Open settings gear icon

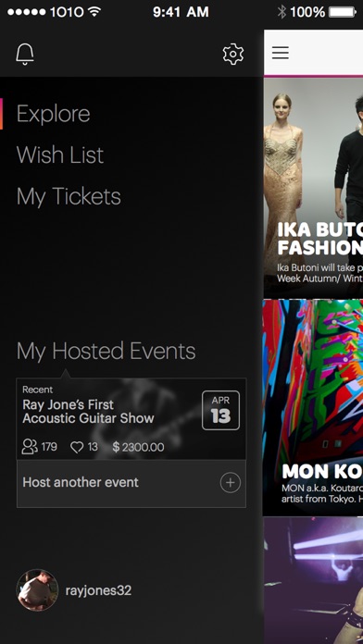[x=233, y=54]
